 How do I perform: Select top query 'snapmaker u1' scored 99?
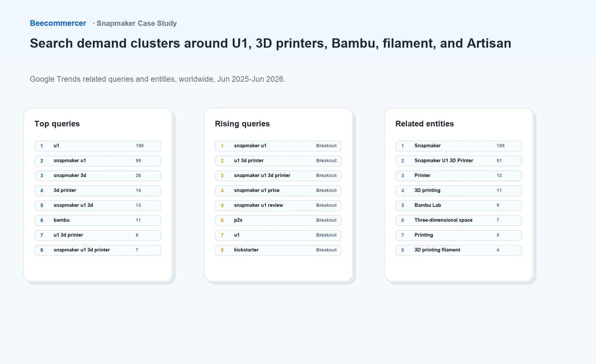(98, 161)
